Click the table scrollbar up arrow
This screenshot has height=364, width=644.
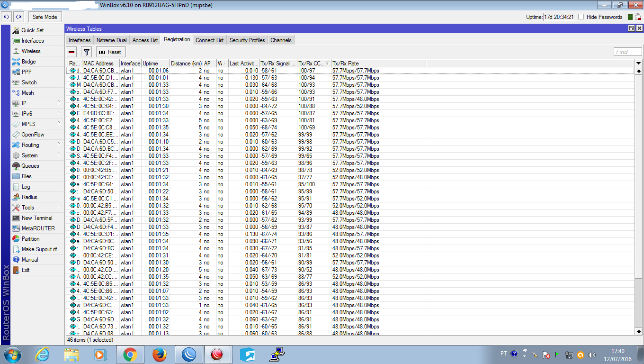pyautogui.click(x=638, y=71)
